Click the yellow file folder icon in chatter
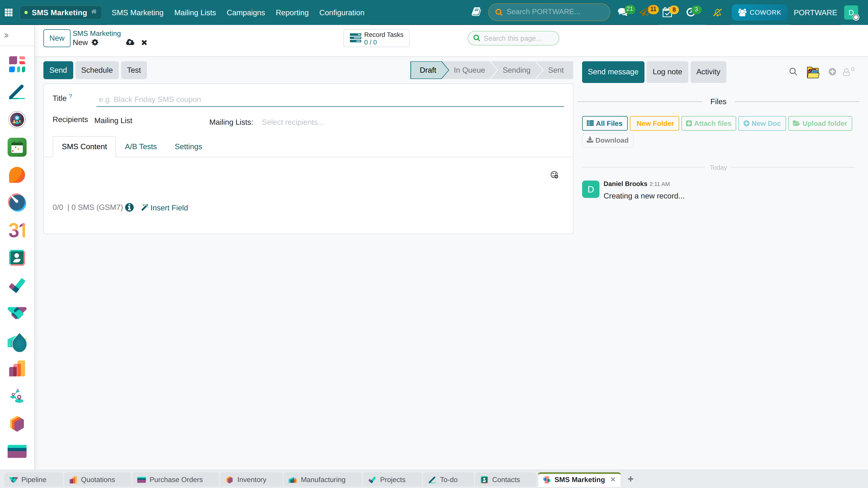868x488 pixels. pyautogui.click(x=813, y=72)
